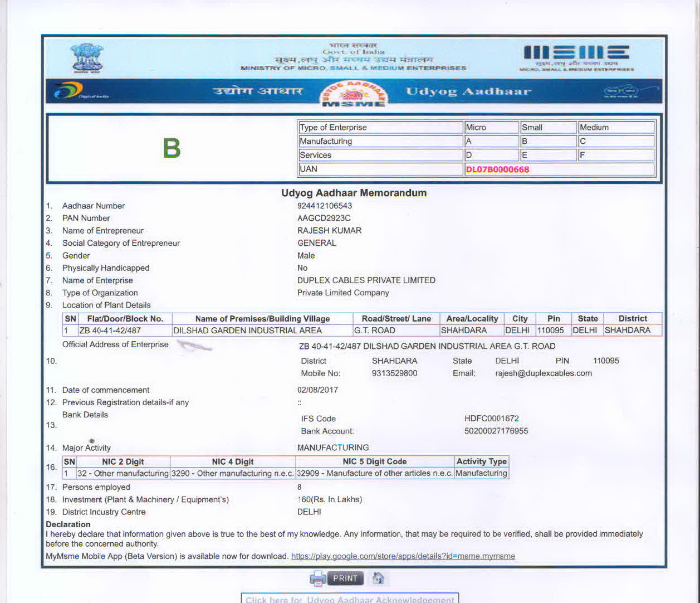Viewport: 700px width, 603px height.
Task: Click the Udyog Aadhaar English banner title
Action: click(468, 91)
